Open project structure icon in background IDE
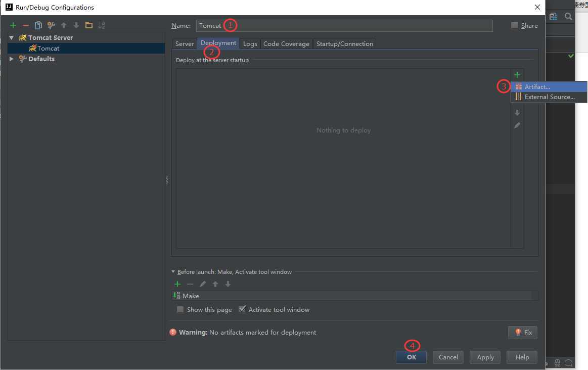 (553, 17)
